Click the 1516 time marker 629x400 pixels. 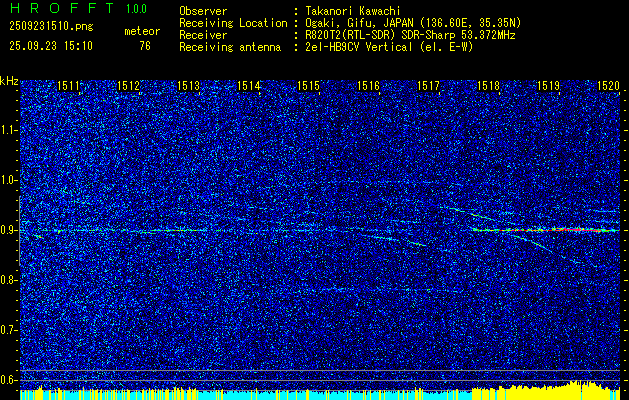click(x=368, y=86)
